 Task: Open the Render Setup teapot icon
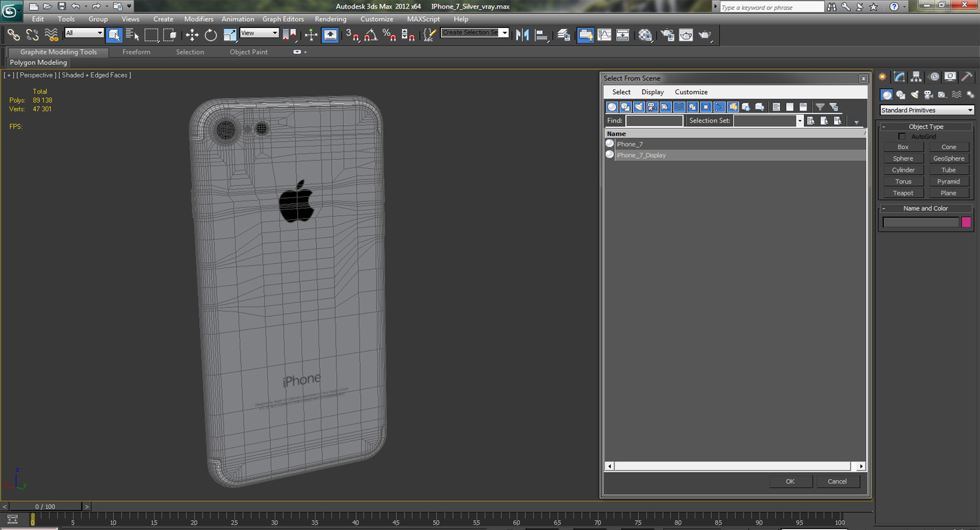point(667,35)
